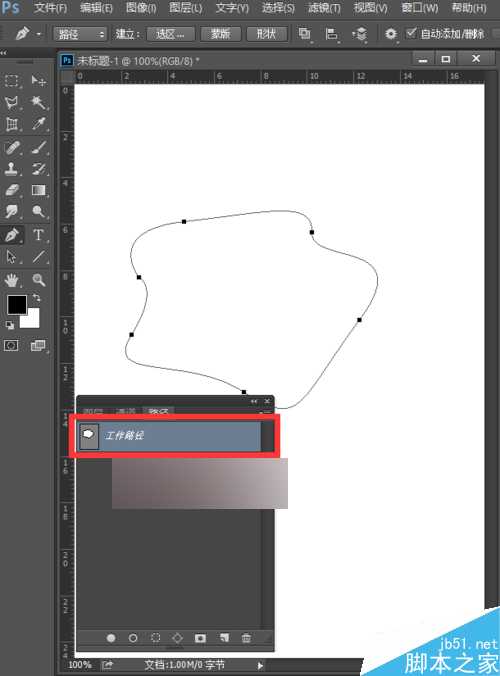Open the 滤镜(T) menu

(324, 8)
